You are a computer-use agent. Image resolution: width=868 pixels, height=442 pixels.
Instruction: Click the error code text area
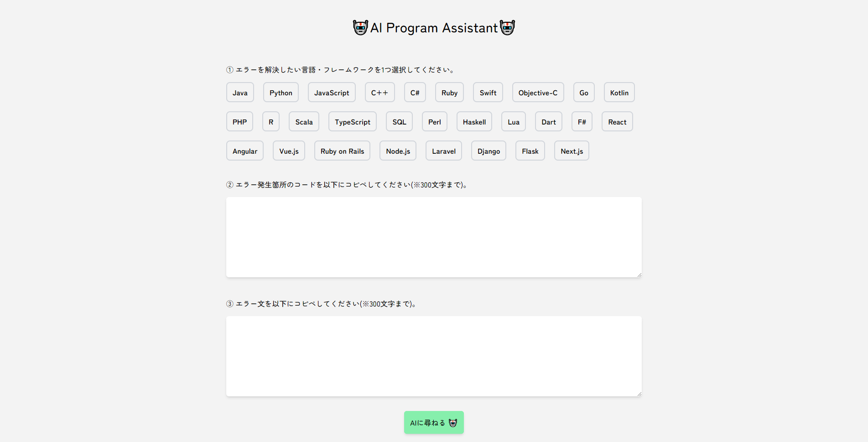click(x=434, y=237)
